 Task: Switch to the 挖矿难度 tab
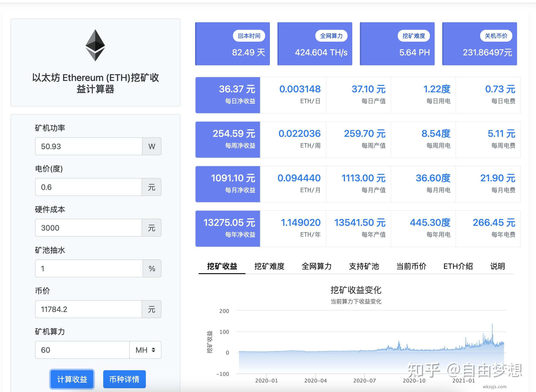click(x=269, y=266)
